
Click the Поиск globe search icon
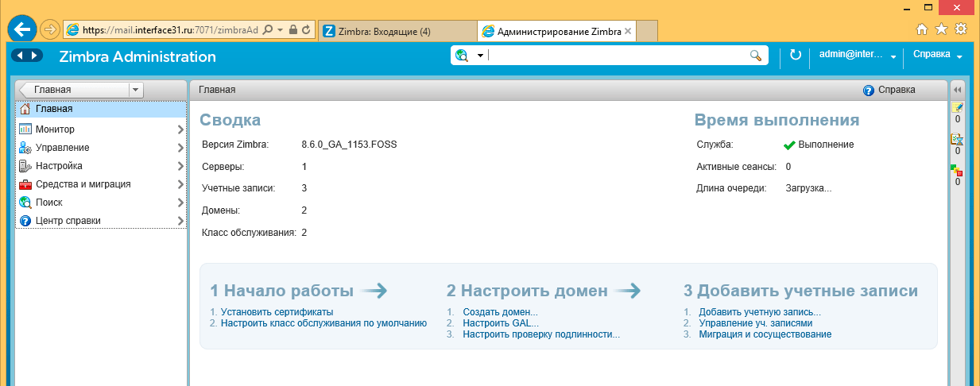(25, 203)
